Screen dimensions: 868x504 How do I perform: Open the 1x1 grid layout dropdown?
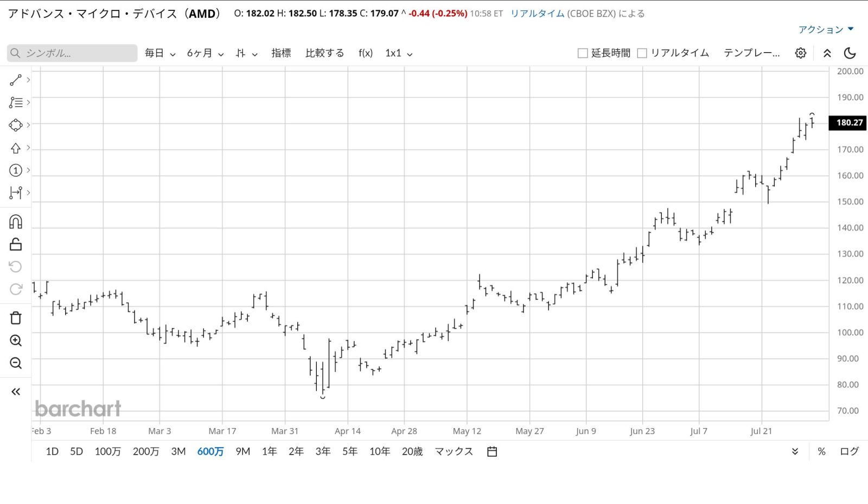point(399,53)
